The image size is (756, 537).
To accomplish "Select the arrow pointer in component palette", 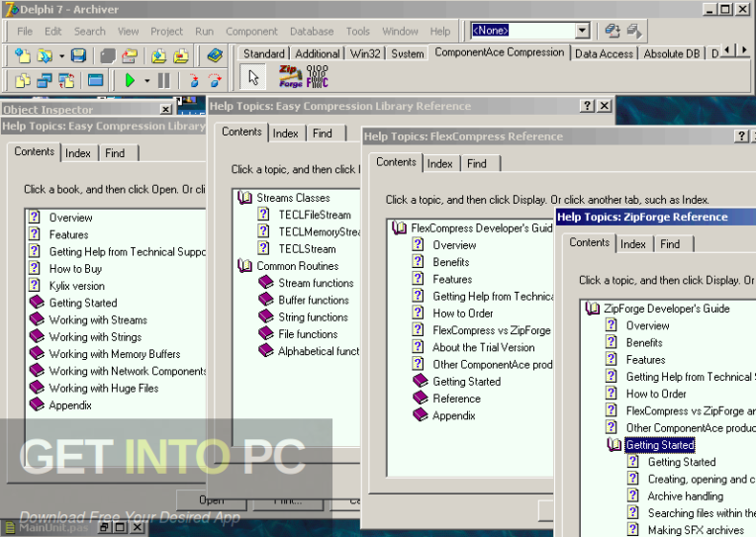I will 253,77.
